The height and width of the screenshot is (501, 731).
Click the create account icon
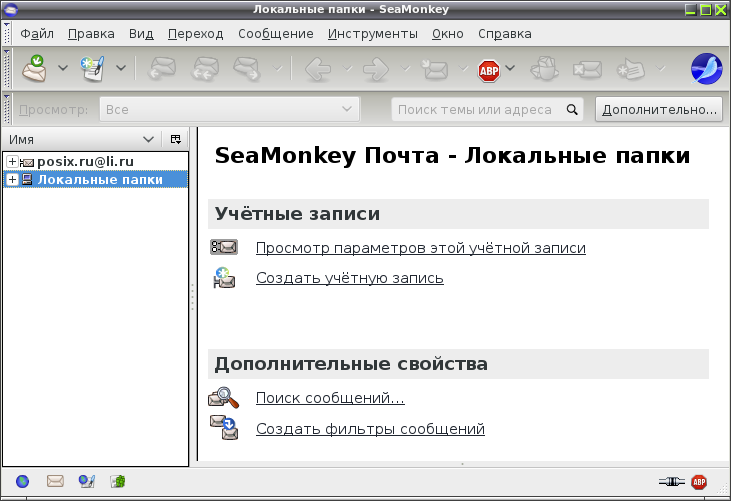(x=224, y=278)
